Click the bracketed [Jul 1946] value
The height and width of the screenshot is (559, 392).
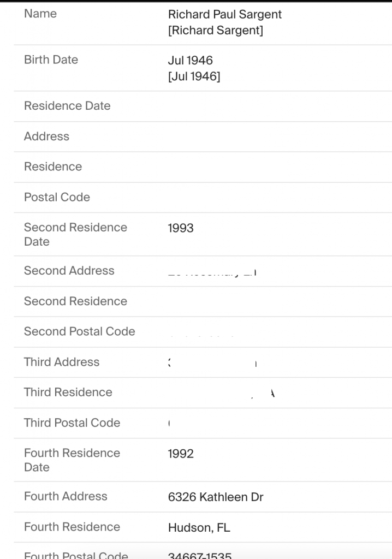coord(194,76)
